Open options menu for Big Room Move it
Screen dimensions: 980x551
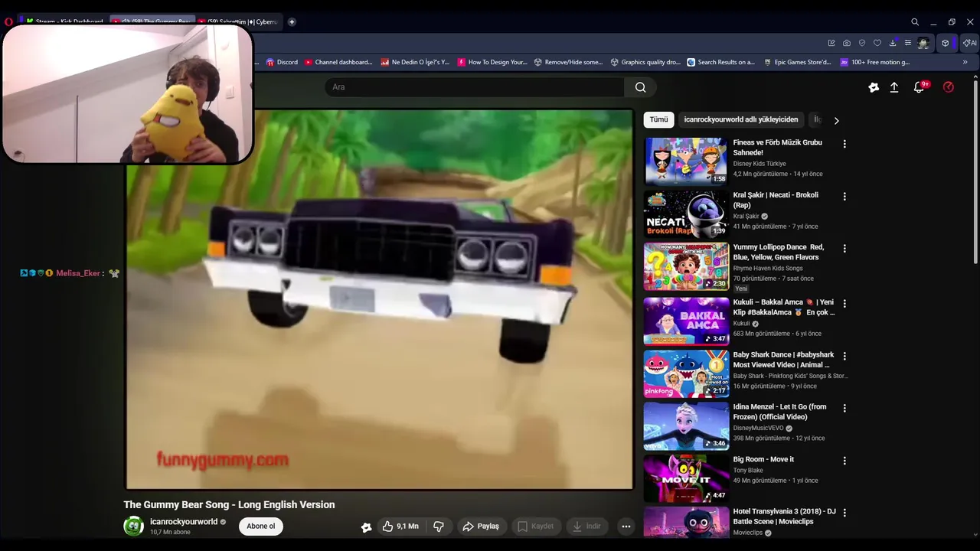click(844, 461)
